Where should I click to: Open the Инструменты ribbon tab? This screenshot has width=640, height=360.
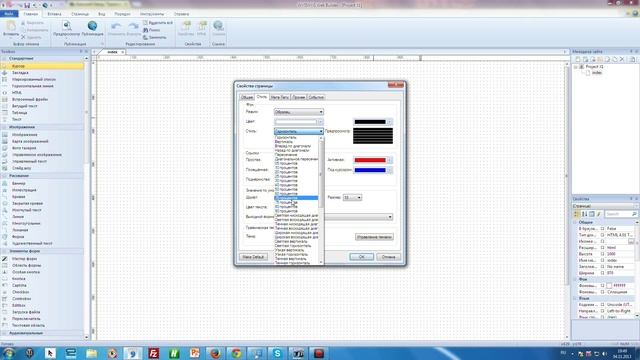152,14
